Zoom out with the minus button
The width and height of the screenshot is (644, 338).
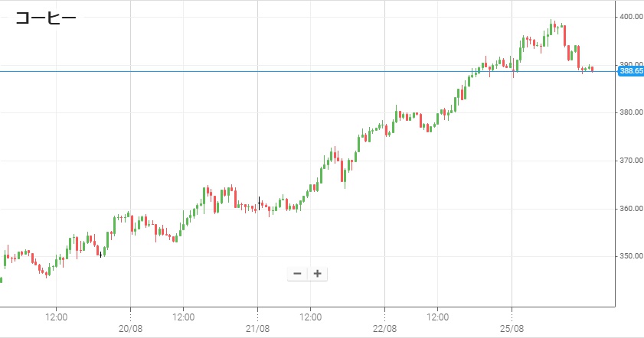(297, 274)
